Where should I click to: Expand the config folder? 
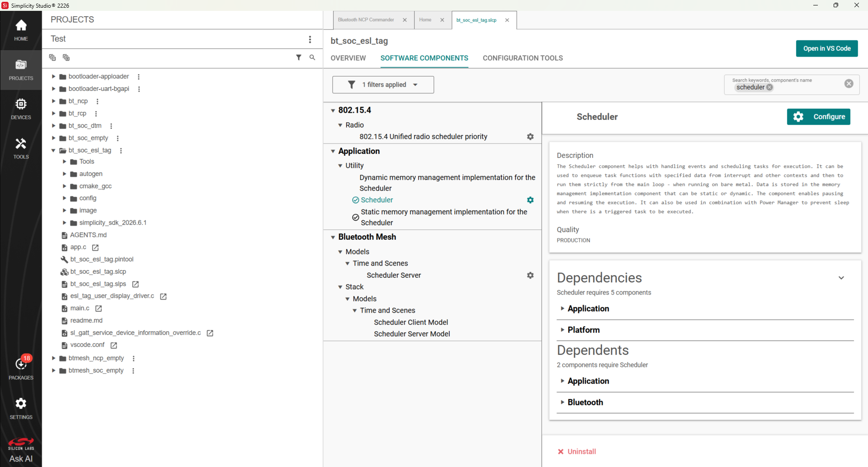click(x=64, y=198)
